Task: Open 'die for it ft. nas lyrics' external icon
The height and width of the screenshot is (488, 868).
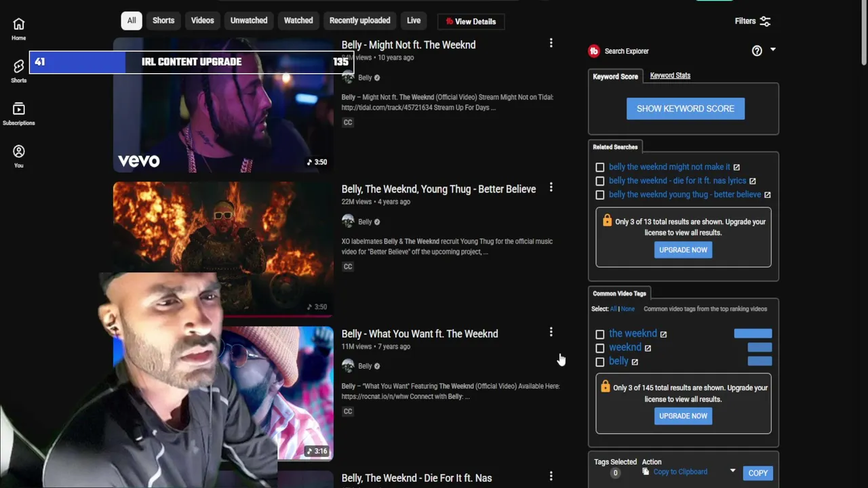Action: click(752, 181)
